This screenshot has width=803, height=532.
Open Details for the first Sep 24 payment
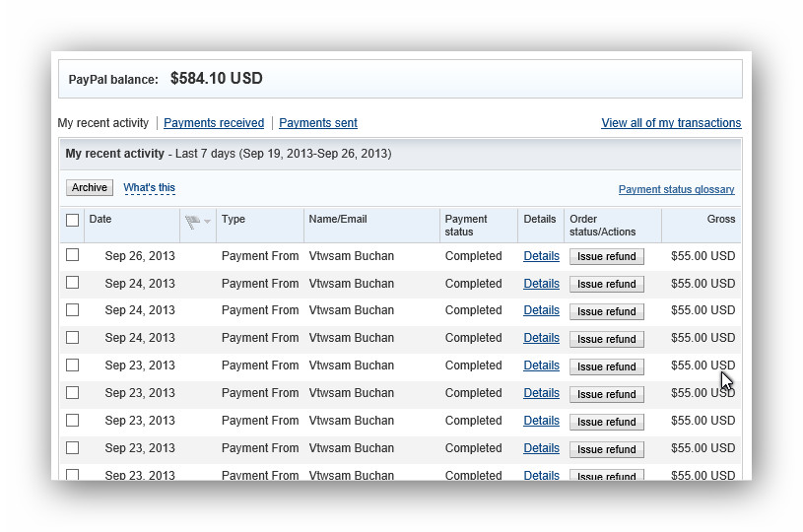[x=541, y=284]
